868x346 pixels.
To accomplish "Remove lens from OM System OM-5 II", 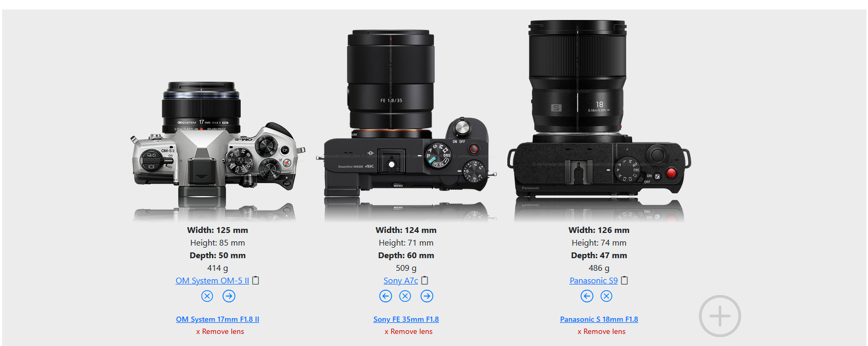I will (x=220, y=332).
